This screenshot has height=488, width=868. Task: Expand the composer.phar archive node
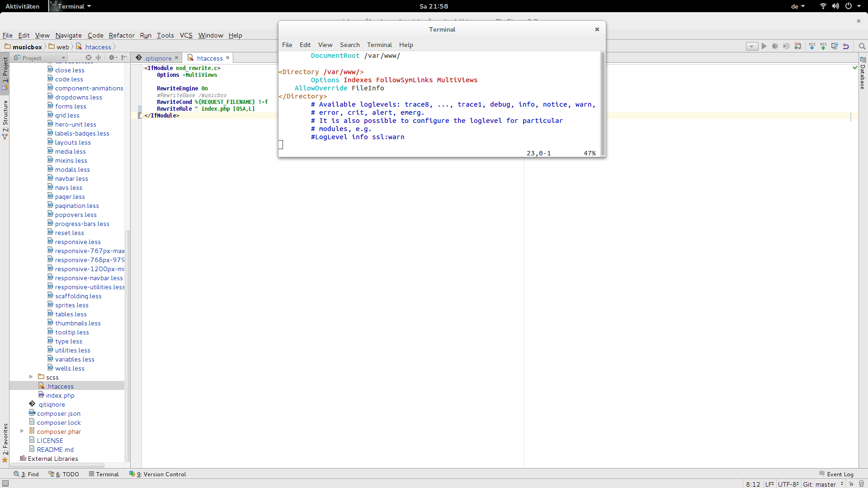22,431
